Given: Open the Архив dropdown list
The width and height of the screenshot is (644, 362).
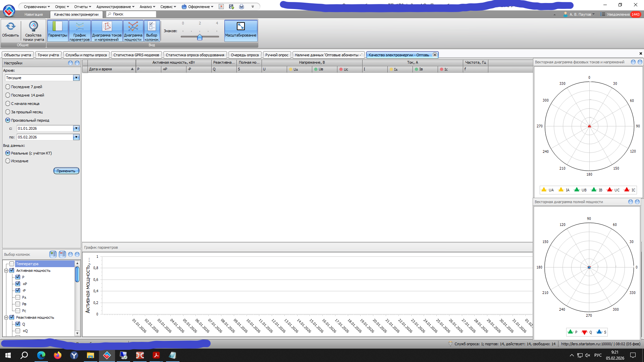Looking at the screenshot, I should point(76,78).
